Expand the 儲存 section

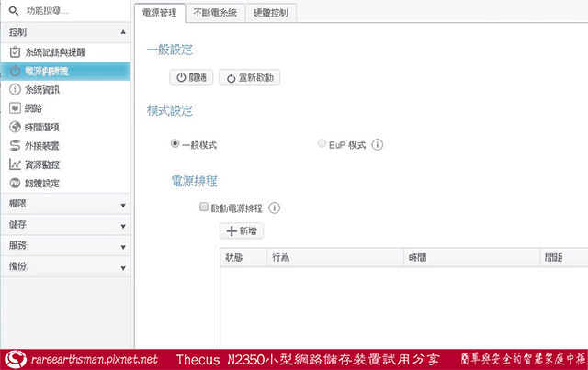pos(122,224)
